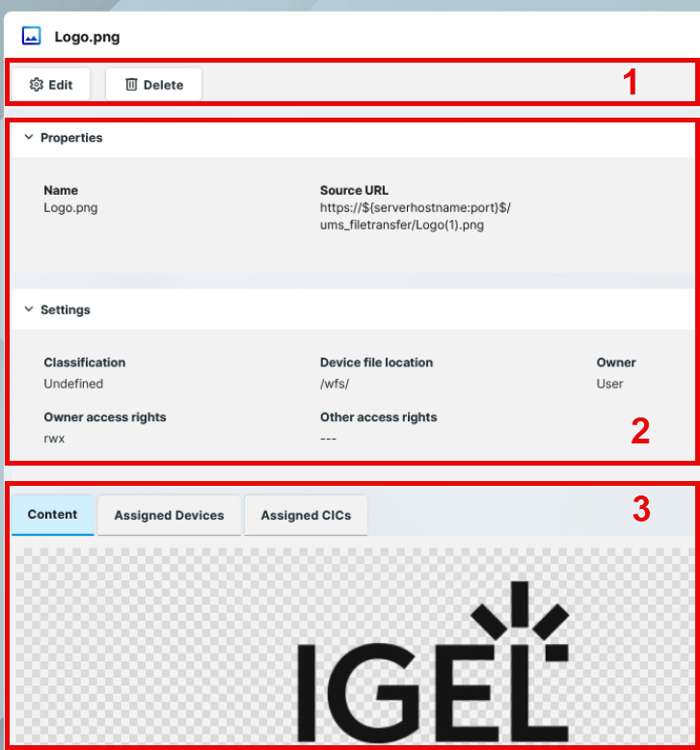The image size is (700, 750).
Task: Click the Owner value User
Action: click(x=609, y=384)
